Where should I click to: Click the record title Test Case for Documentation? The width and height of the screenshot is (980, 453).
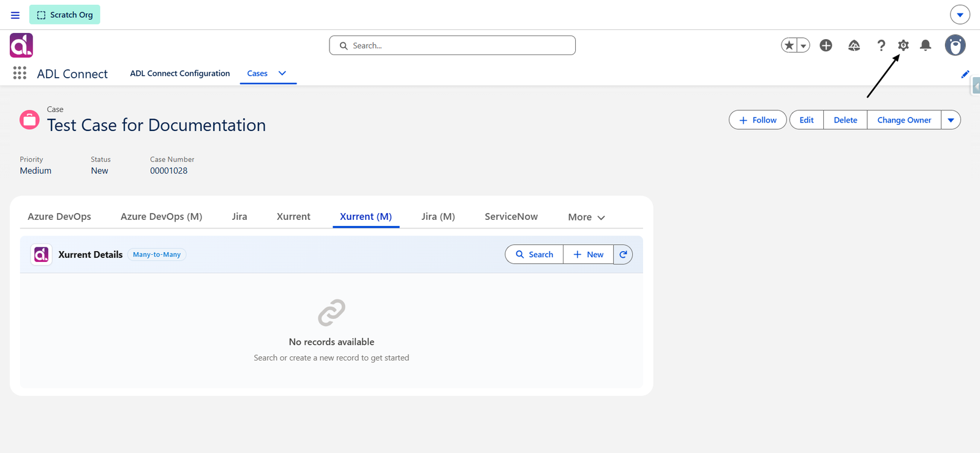pos(156,125)
